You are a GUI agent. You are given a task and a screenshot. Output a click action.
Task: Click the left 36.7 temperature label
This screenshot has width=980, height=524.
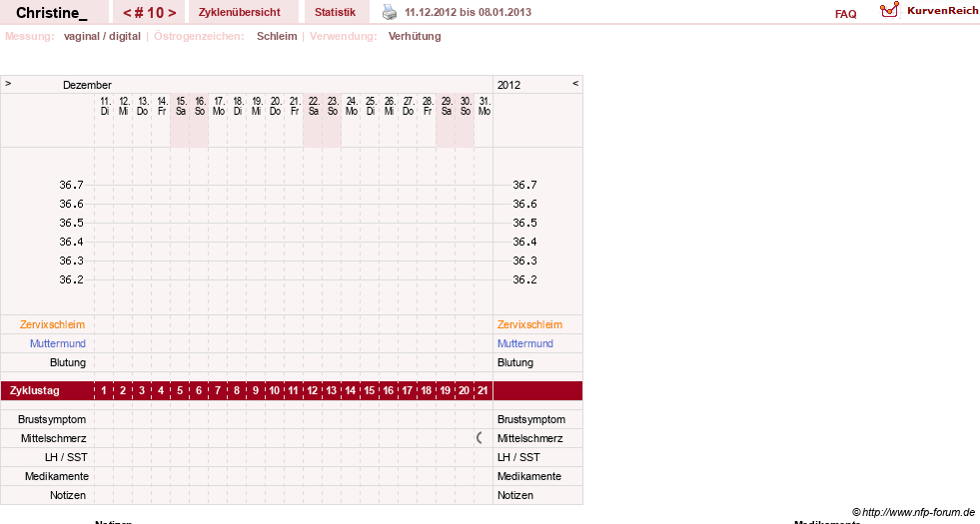point(71,185)
